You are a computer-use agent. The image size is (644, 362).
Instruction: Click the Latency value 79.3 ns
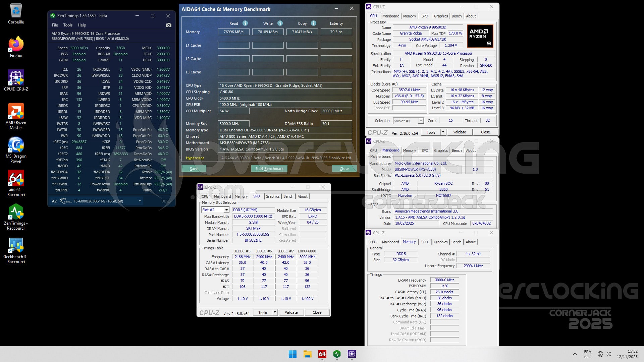(336, 32)
